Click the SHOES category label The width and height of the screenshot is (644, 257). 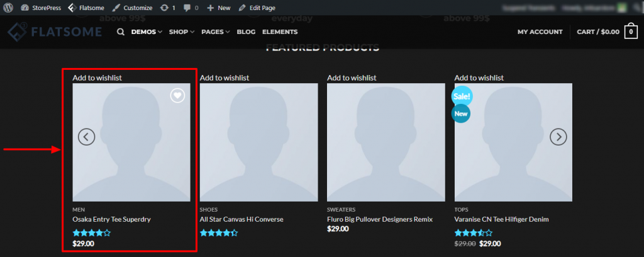click(x=209, y=210)
